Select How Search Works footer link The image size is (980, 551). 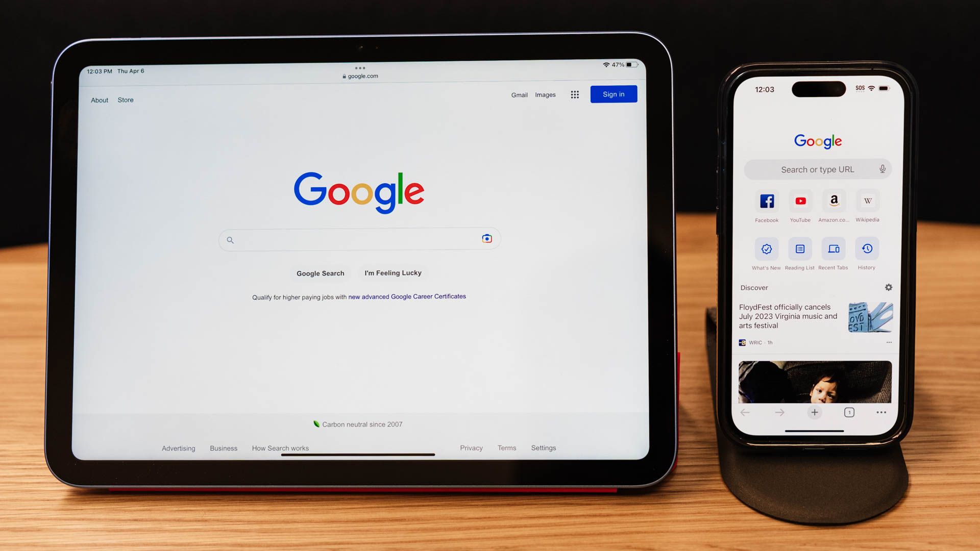tap(280, 448)
